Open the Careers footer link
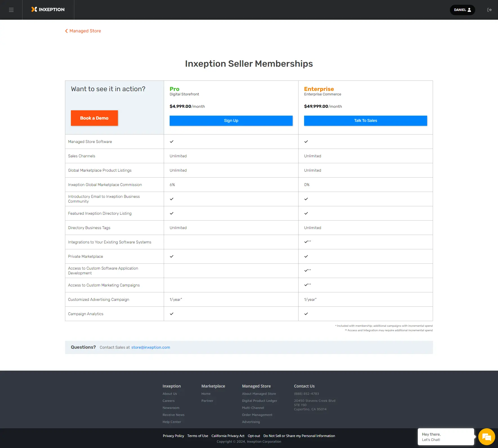The image size is (498, 448). [x=169, y=401]
